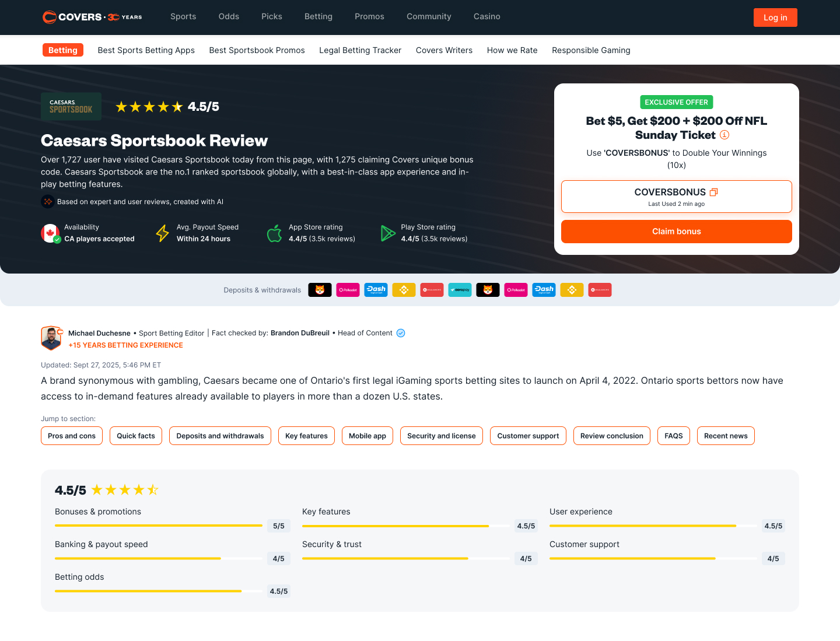Image resolution: width=840 pixels, height=641 pixels.
Task: Click the info icon beside Sunday Ticket
Action: pyautogui.click(x=724, y=135)
